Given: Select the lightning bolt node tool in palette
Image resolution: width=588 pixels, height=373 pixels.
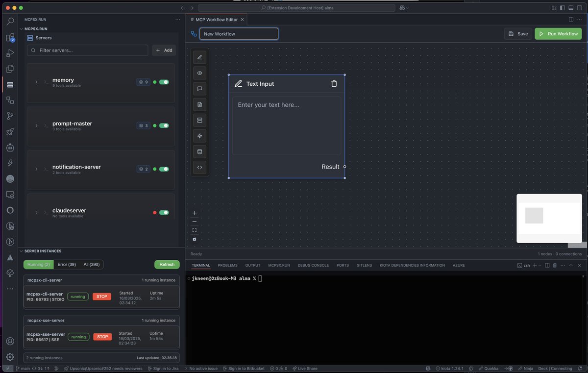Looking at the screenshot, I should 199,136.
